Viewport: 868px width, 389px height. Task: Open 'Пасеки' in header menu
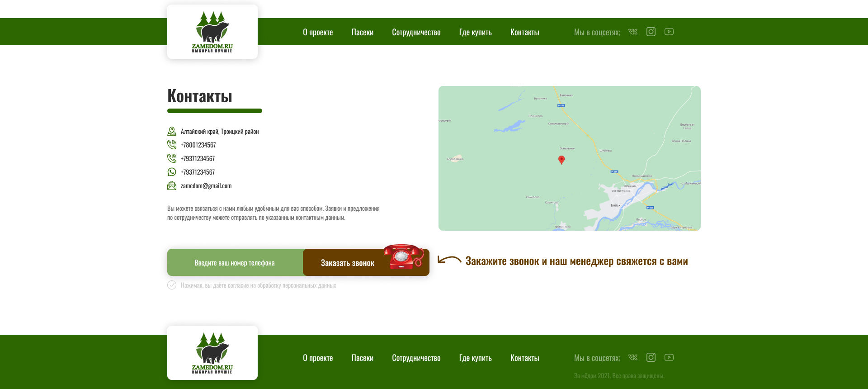tap(363, 32)
